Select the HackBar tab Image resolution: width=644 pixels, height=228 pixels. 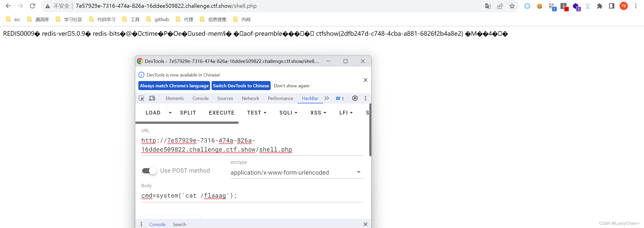coord(310,98)
